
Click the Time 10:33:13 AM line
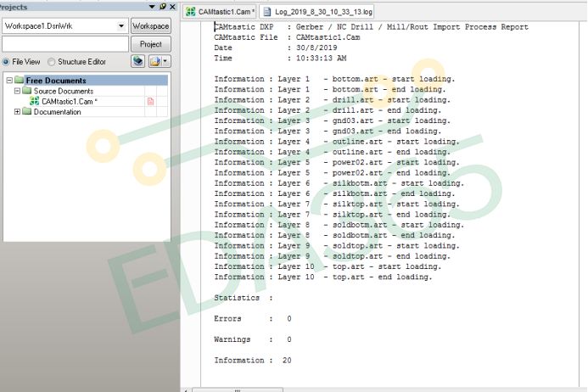280,59
